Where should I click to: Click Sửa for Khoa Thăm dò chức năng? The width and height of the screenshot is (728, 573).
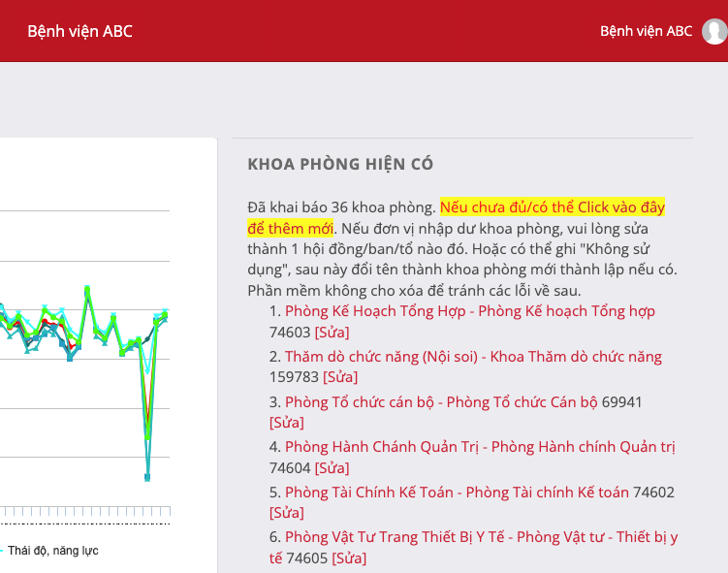tap(340, 377)
